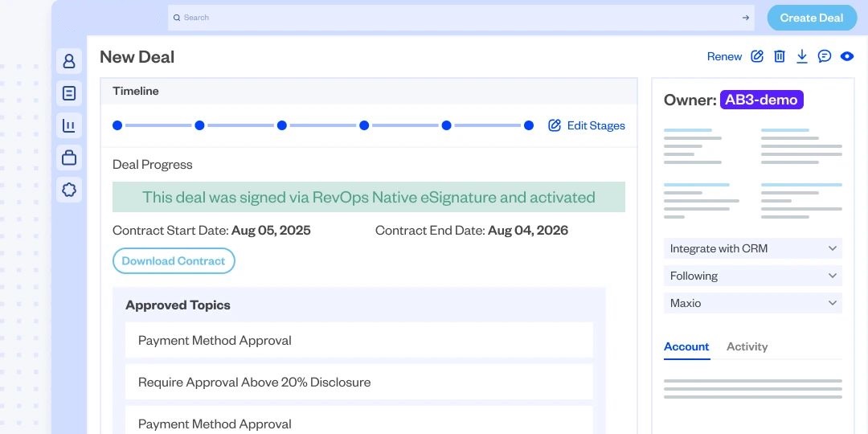The width and height of the screenshot is (868, 434).
Task: Open comments with the chat bubble icon
Action: point(825,56)
